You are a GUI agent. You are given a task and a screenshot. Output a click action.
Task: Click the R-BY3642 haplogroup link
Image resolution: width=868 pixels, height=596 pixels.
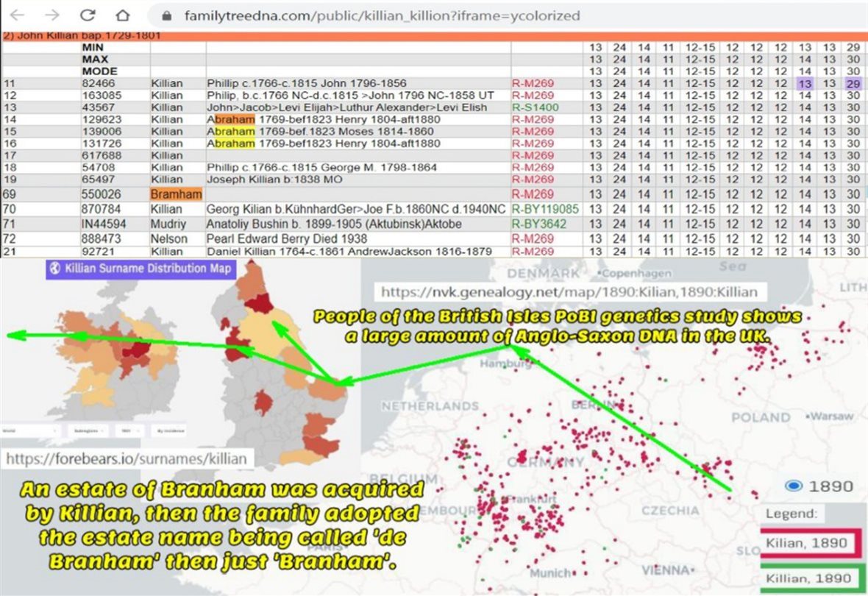[539, 224]
